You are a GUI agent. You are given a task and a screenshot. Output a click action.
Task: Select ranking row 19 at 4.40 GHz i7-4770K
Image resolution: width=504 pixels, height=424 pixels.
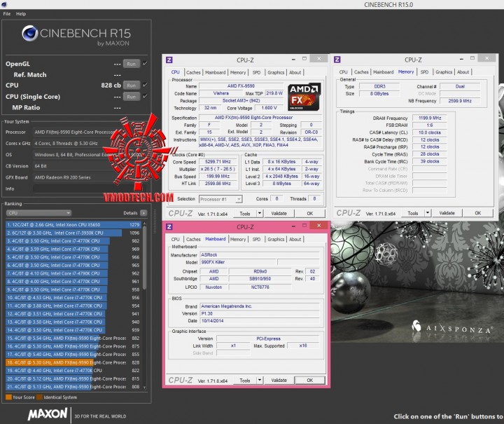[x=73, y=370]
